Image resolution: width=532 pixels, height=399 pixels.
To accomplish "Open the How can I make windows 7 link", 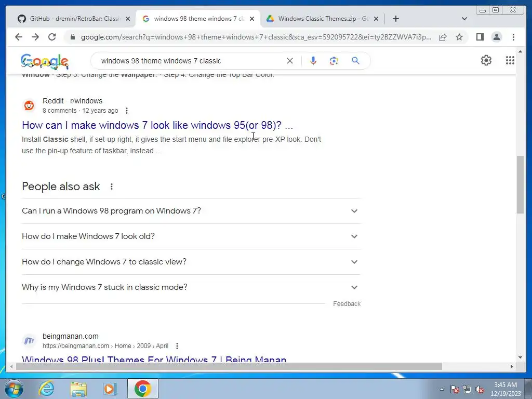I will (157, 125).
